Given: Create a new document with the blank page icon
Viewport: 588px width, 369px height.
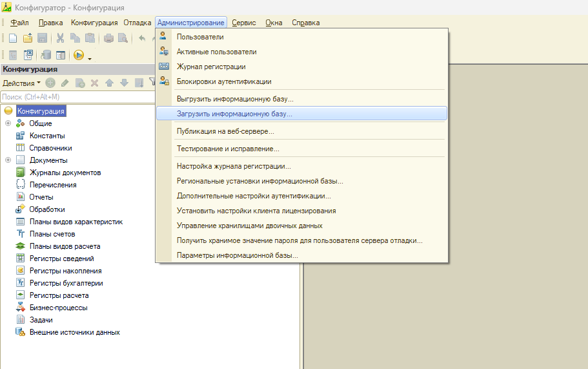Looking at the screenshot, I should point(13,38).
